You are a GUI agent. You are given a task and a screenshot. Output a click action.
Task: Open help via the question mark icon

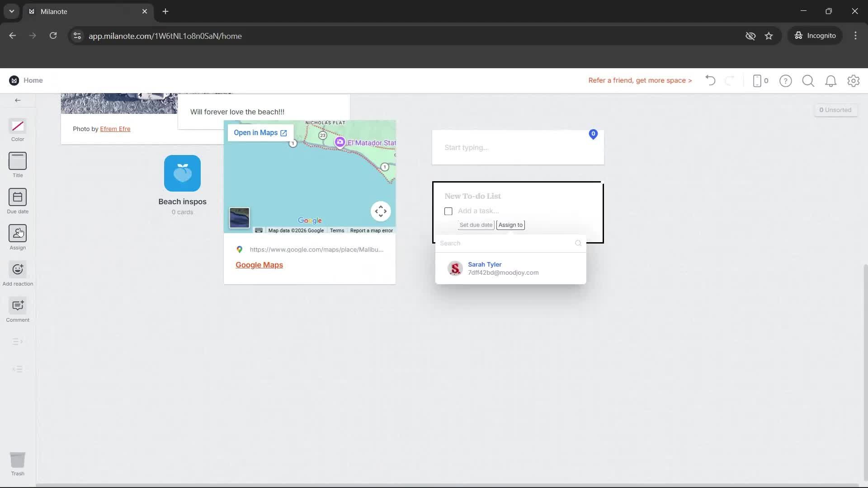786,81
